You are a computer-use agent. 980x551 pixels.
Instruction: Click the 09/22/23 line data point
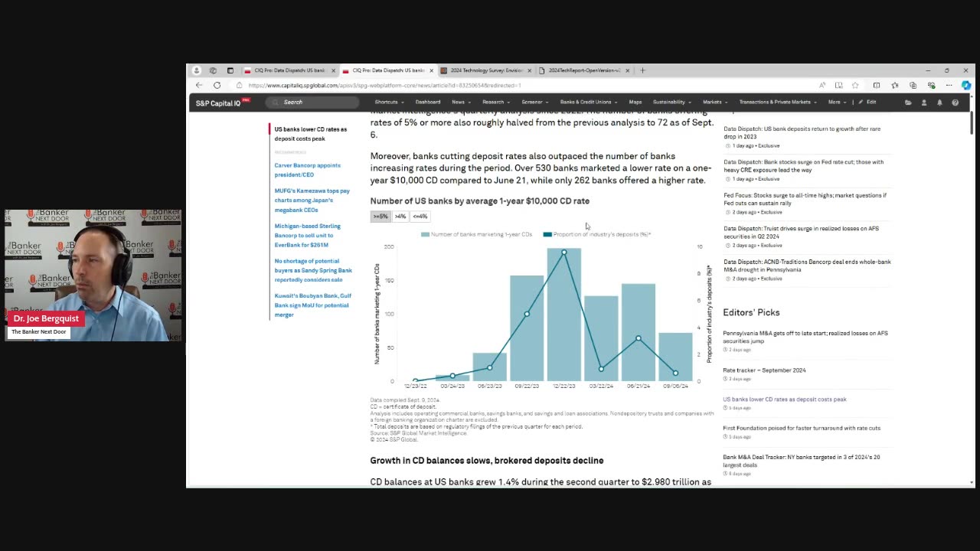[527, 314]
